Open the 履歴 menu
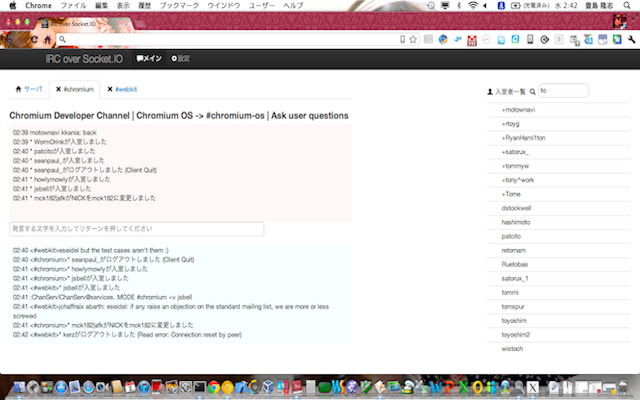The width and height of the screenshot is (640, 400). point(144,5)
